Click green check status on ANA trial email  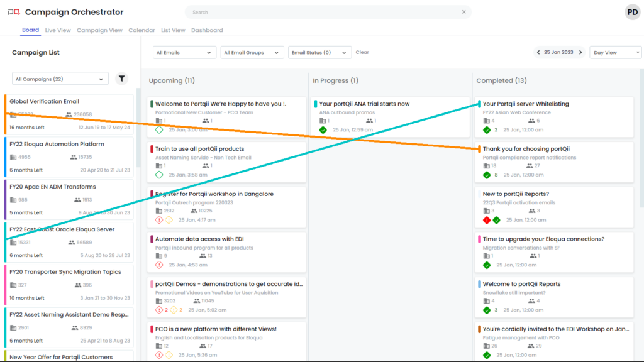(323, 130)
